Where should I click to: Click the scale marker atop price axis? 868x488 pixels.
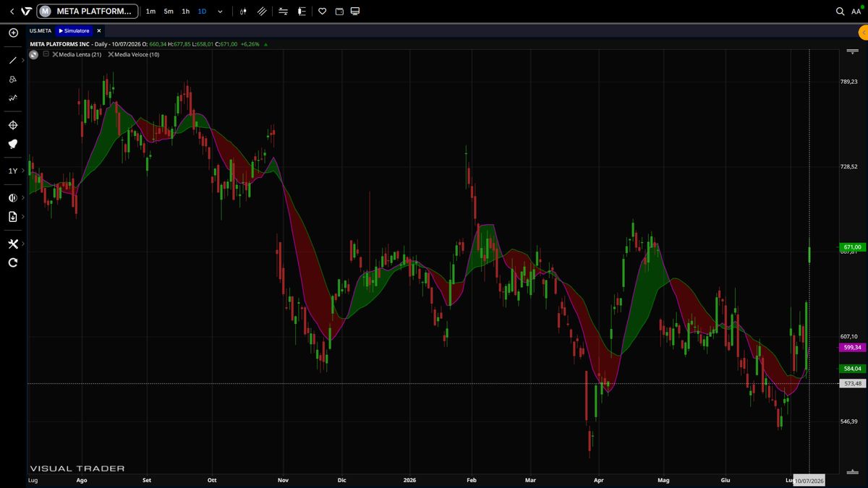click(x=851, y=51)
